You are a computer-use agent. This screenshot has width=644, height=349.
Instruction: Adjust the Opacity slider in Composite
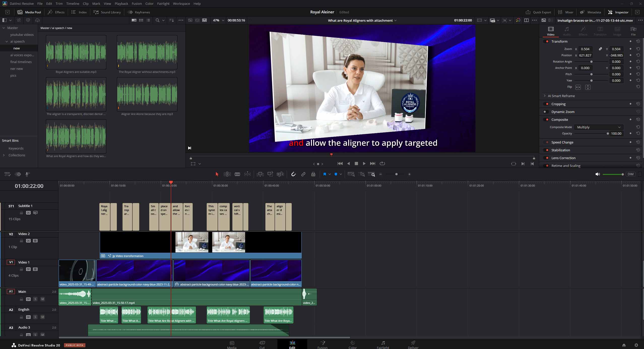point(607,133)
